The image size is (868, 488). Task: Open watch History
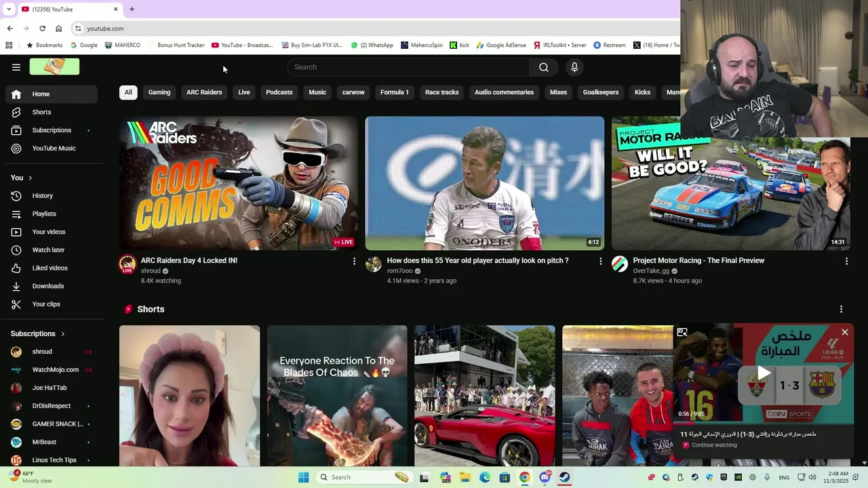click(52, 196)
